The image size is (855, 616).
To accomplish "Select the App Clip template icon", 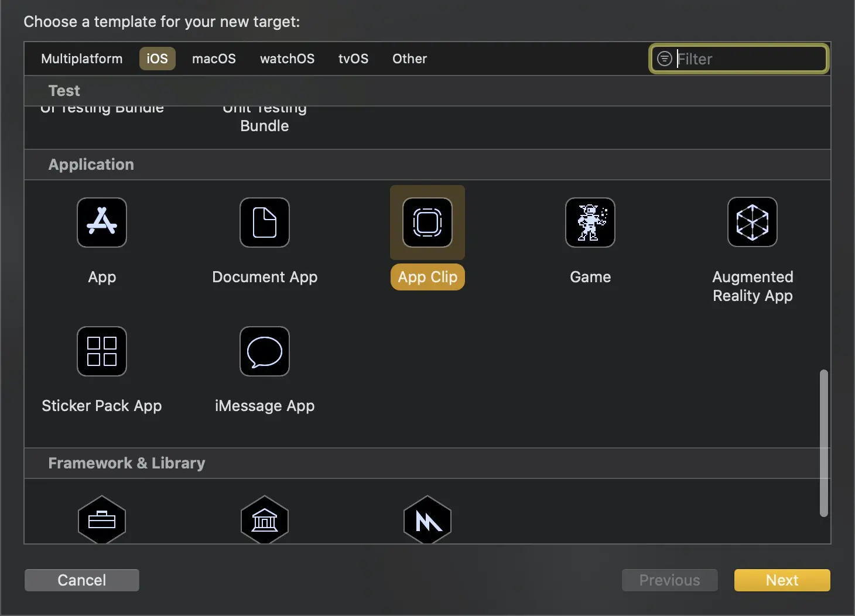I will click(427, 223).
